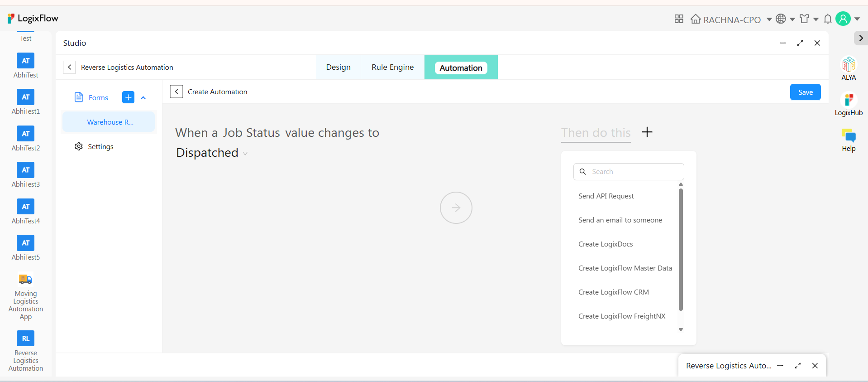Open the Help chat icon
The height and width of the screenshot is (382, 868).
click(849, 135)
